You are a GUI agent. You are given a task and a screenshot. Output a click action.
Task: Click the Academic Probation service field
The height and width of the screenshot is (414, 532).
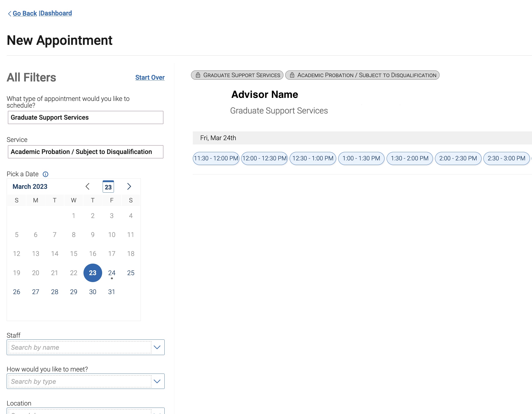pos(86,152)
